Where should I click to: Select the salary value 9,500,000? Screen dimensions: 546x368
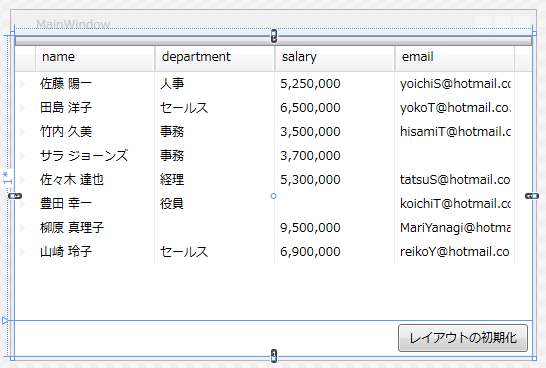[x=310, y=228]
